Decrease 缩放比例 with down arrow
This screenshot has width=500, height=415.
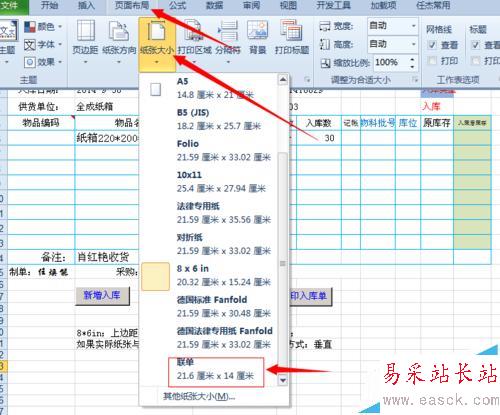413,66
